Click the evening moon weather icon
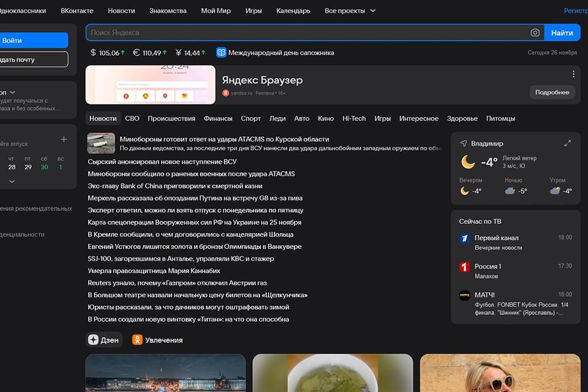Viewport: 588px width, 392px height. point(465,191)
